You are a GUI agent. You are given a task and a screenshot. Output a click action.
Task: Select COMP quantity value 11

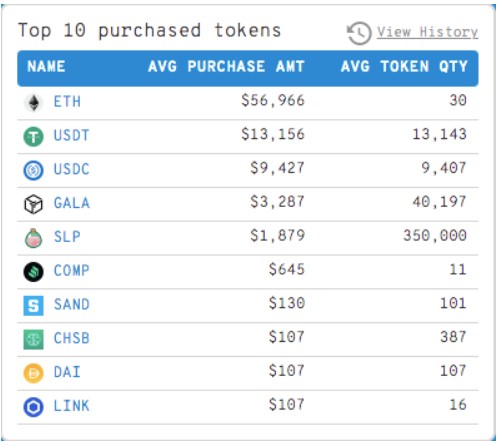[x=458, y=269]
